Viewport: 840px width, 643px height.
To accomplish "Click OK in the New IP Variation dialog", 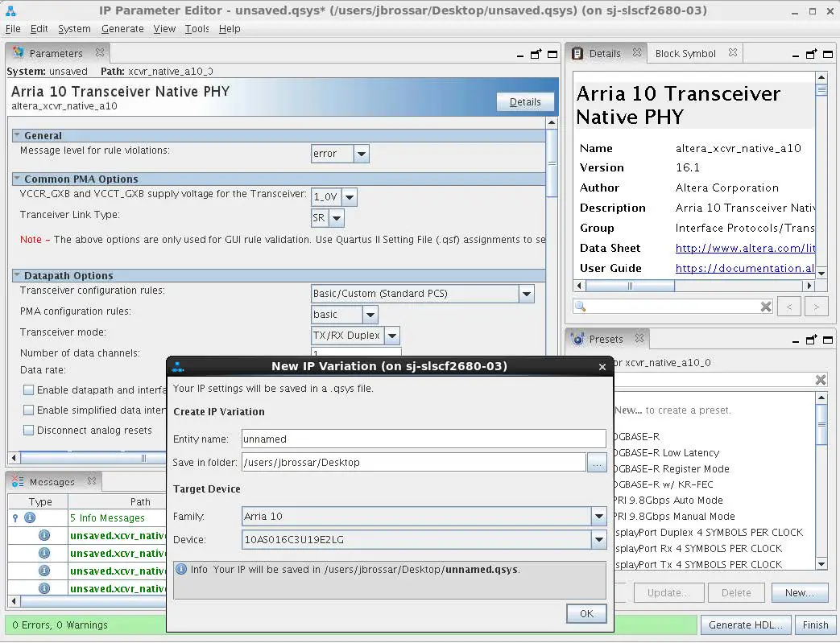I will tap(586, 613).
